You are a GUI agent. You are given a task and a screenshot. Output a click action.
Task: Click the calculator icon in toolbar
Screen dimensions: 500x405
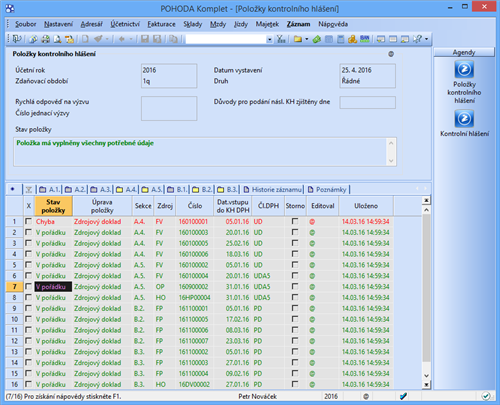tap(341, 39)
